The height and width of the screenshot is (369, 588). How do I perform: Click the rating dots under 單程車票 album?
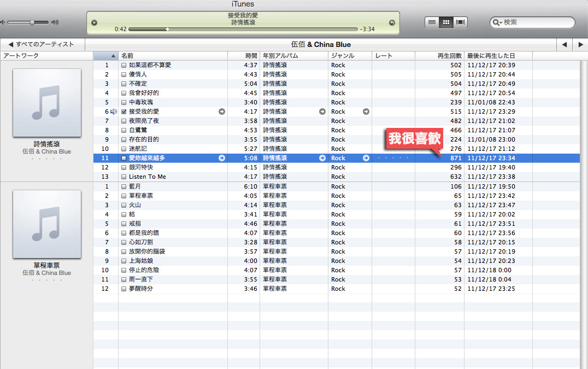tap(46, 280)
